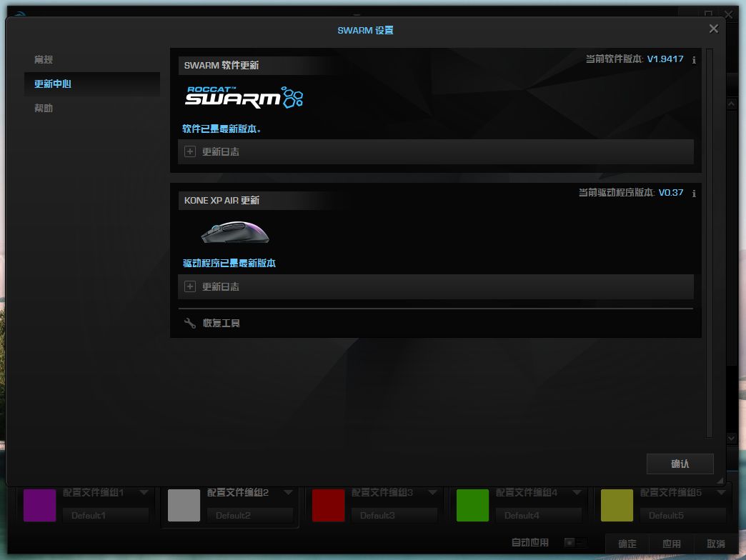Click the wrench icon for 恢复工具
This screenshot has height=560, width=746.
click(x=190, y=324)
